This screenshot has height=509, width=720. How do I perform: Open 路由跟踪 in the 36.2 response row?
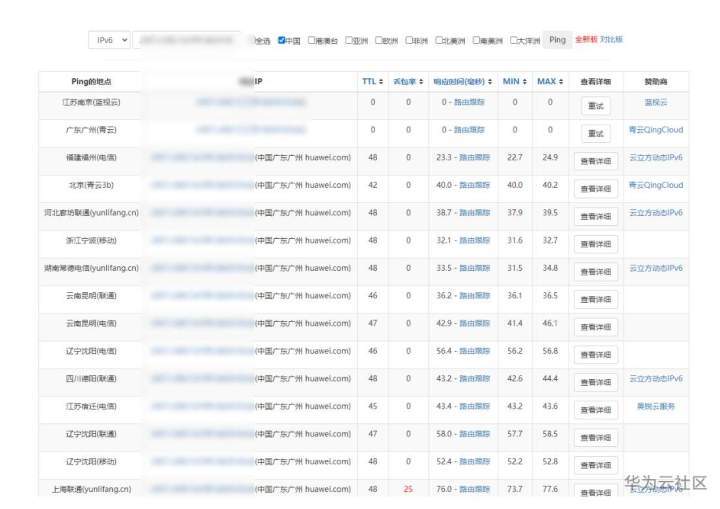point(475,295)
